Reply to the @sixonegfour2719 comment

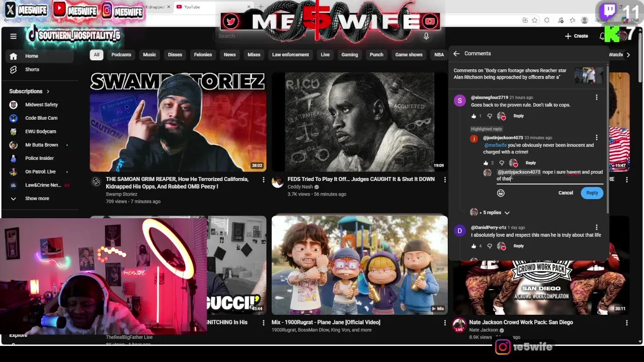(518, 116)
